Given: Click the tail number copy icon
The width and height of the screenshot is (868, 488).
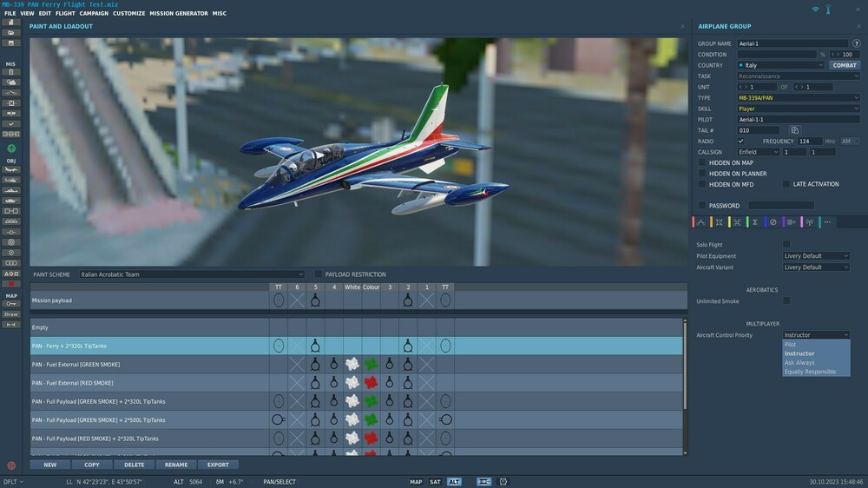Looking at the screenshot, I should (795, 130).
